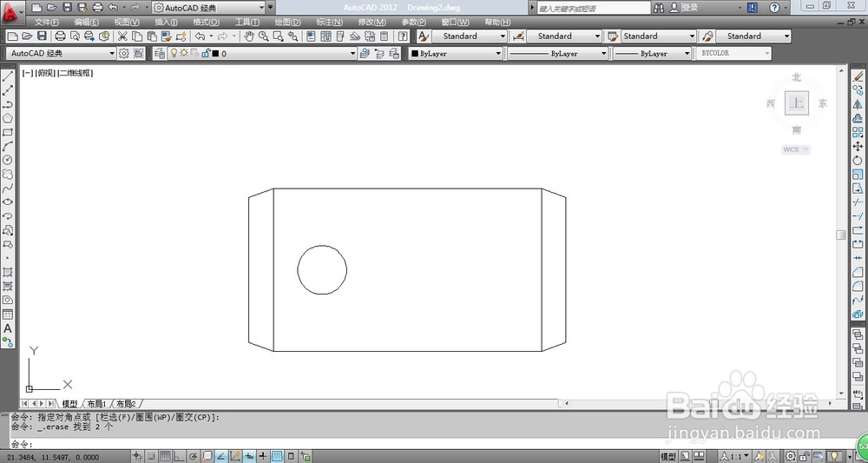Click the Erase tool in modify toolbar

point(858,77)
